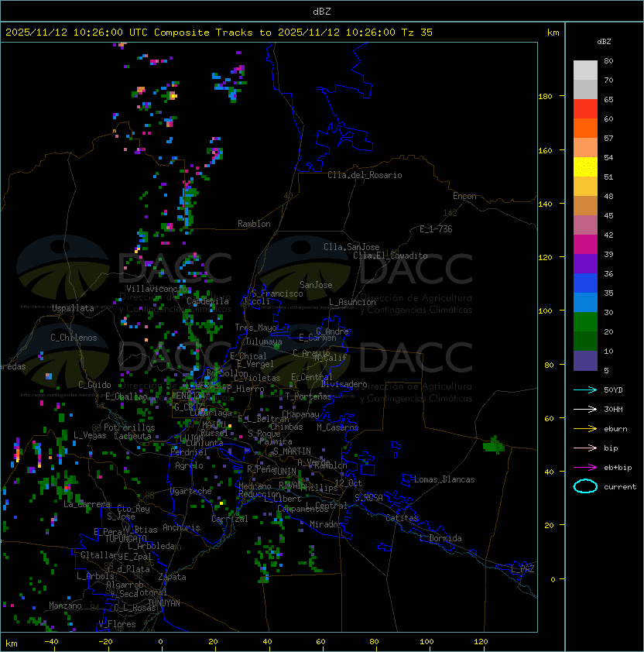Select the purple swatch in dBZ scale
644x652 pixels.
tap(585, 263)
